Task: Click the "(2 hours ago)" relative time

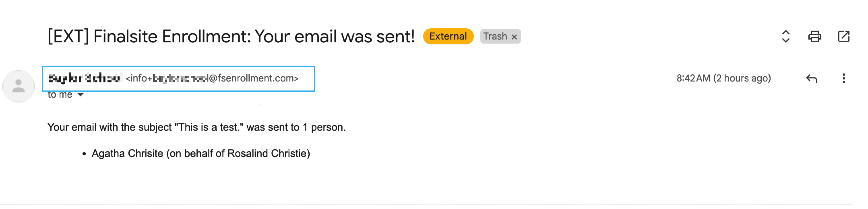Action: click(x=742, y=78)
